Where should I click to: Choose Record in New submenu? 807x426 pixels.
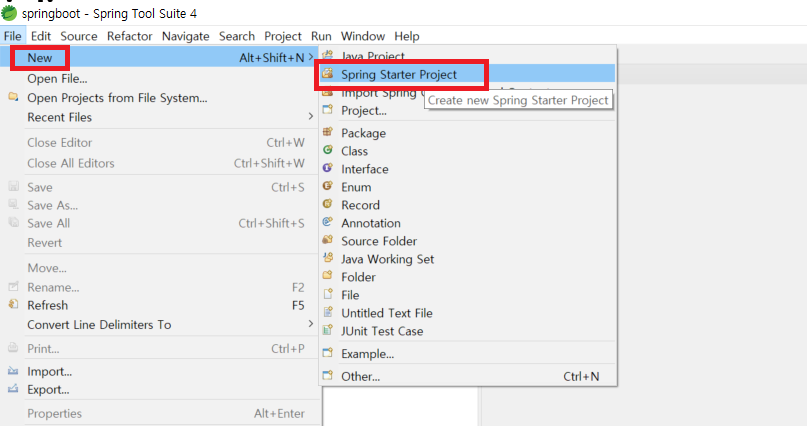467,205
